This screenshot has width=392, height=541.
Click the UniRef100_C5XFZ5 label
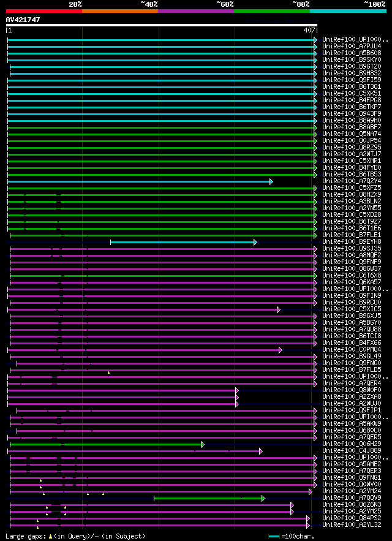[x=352, y=187]
